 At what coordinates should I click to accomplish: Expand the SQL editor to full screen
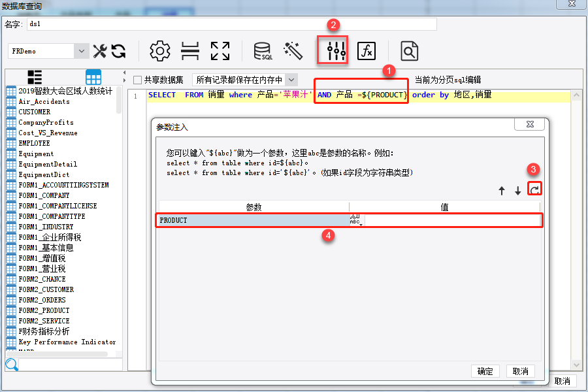pyautogui.click(x=220, y=51)
